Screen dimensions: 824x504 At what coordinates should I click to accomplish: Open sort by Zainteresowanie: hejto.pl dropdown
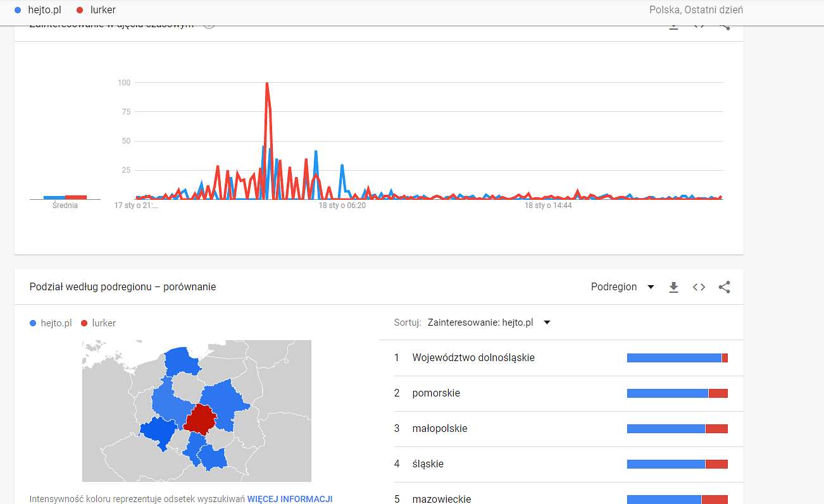[489, 323]
